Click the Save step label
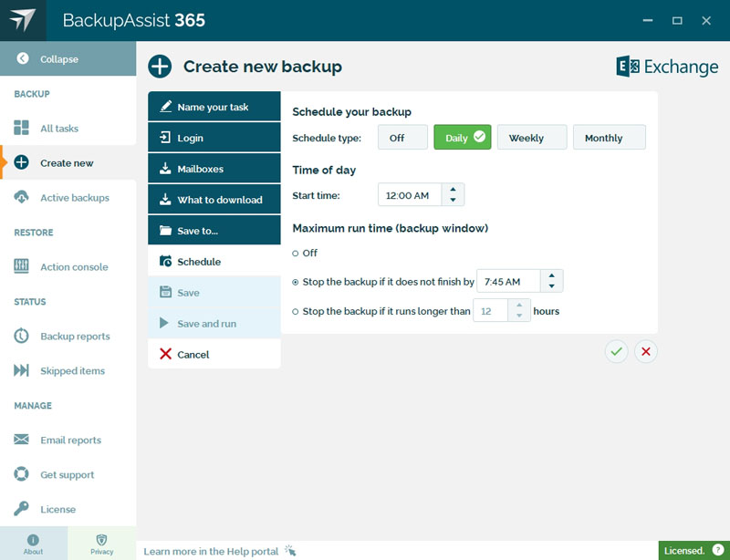The width and height of the screenshot is (730, 560). pyautogui.click(x=188, y=293)
